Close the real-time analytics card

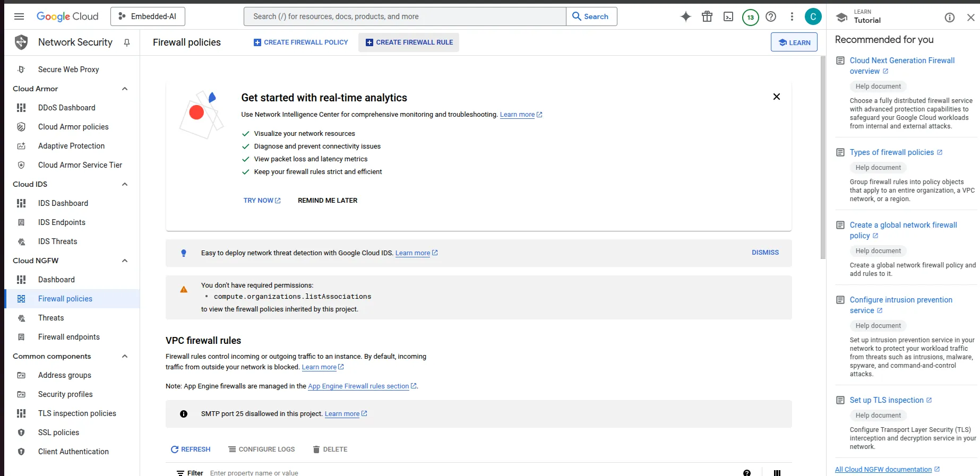pos(777,97)
